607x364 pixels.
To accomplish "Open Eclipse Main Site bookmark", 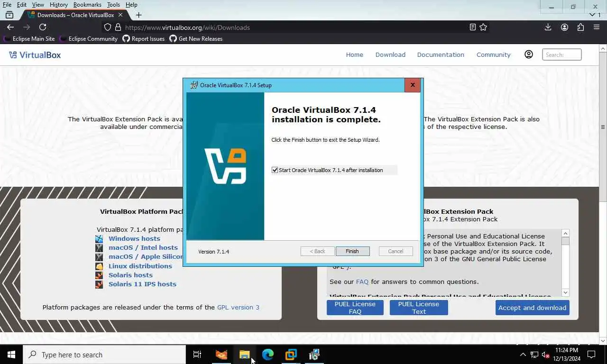I will (29, 39).
